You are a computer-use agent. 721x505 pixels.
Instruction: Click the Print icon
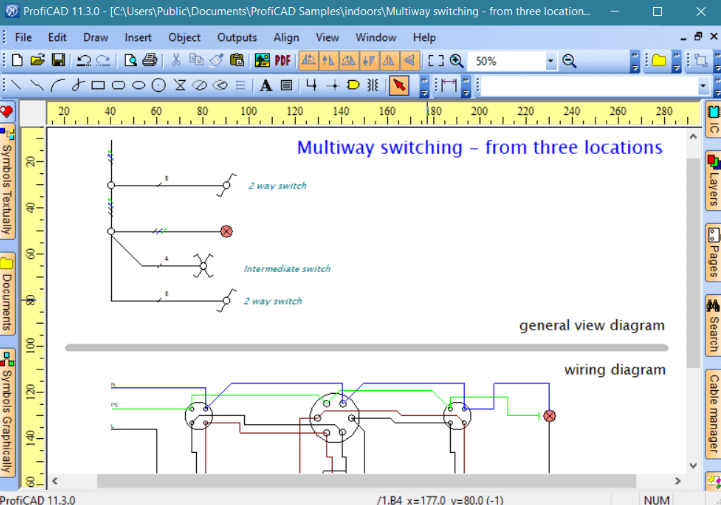point(150,61)
